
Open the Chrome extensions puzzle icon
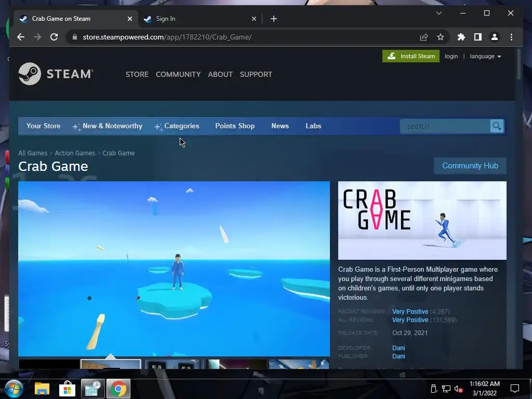(x=461, y=37)
